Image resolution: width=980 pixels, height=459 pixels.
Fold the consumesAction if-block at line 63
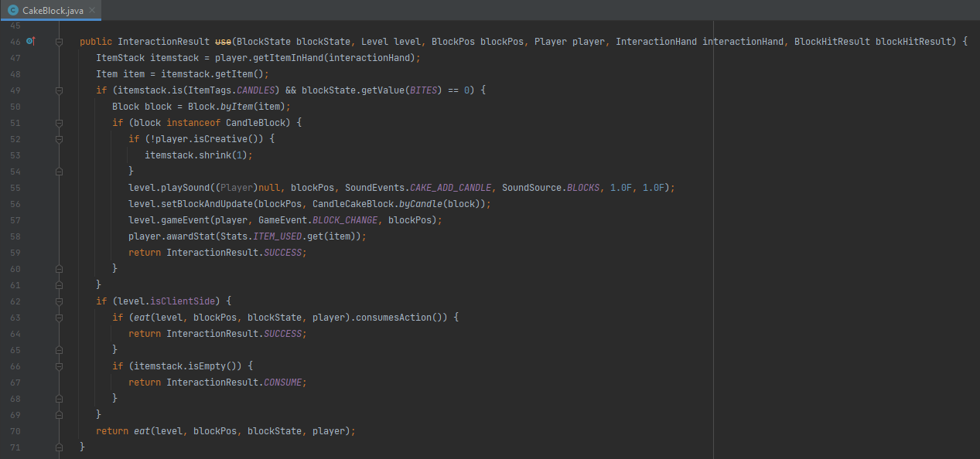59,318
